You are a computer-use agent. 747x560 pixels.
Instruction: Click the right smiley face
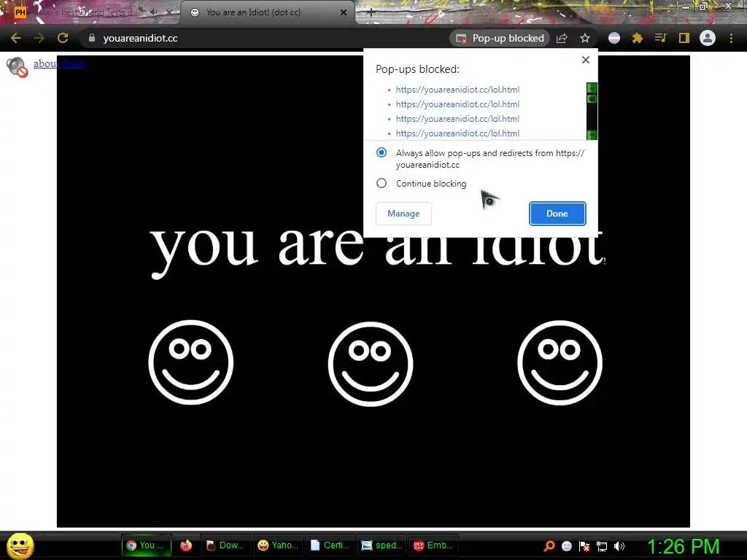click(x=560, y=363)
